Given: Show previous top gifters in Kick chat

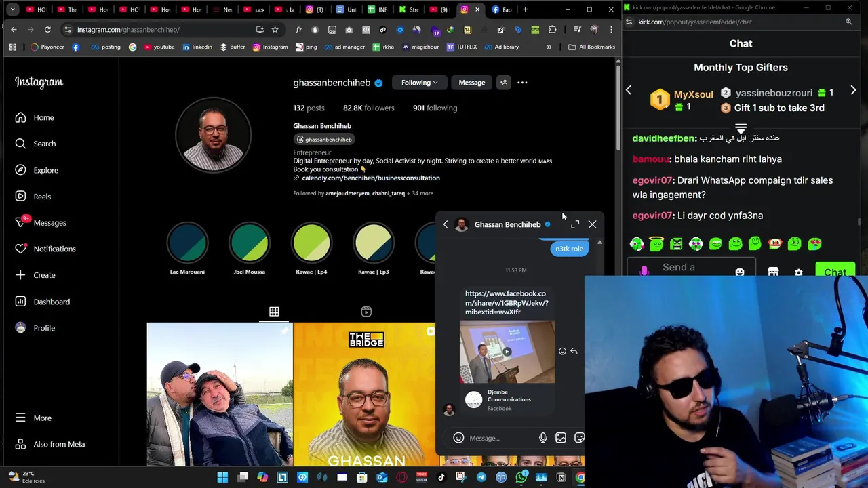Looking at the screenshot, I should pos(629,90).
